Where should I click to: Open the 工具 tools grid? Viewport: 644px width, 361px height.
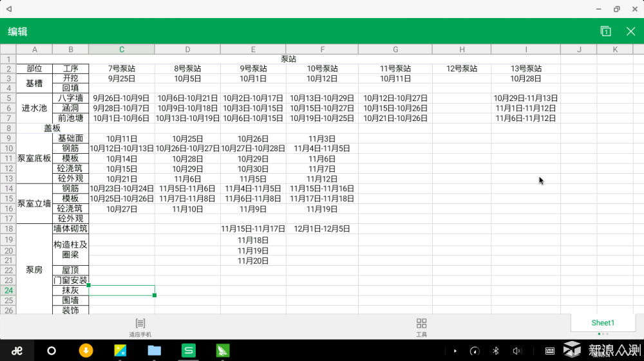click(421, 326)
